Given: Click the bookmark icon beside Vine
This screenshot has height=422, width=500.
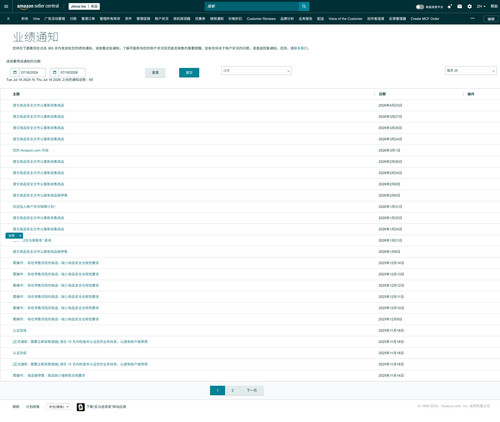Looking at the screenshot, I should [x=8, y=19].
